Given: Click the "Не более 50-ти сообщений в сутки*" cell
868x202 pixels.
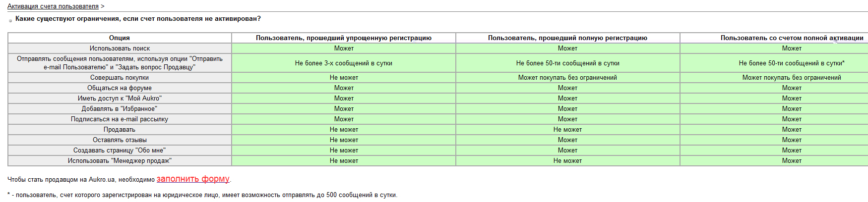Looking at the screenshot, I should 791,63.
